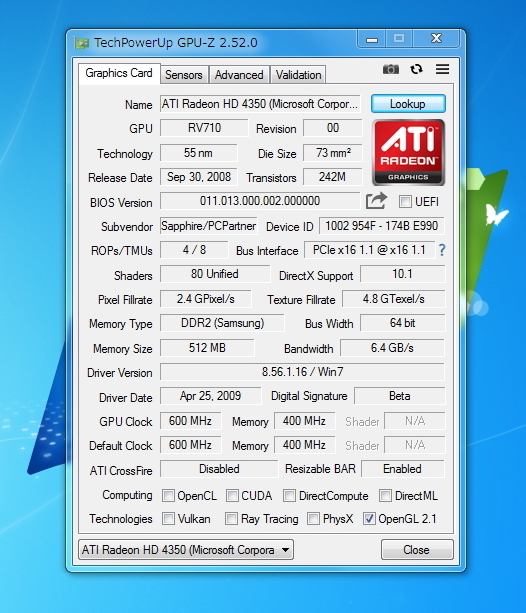526x613 pixels.
Task: Click the Default Clock row Memory 400 MHz field
Action: click(304, 445)
